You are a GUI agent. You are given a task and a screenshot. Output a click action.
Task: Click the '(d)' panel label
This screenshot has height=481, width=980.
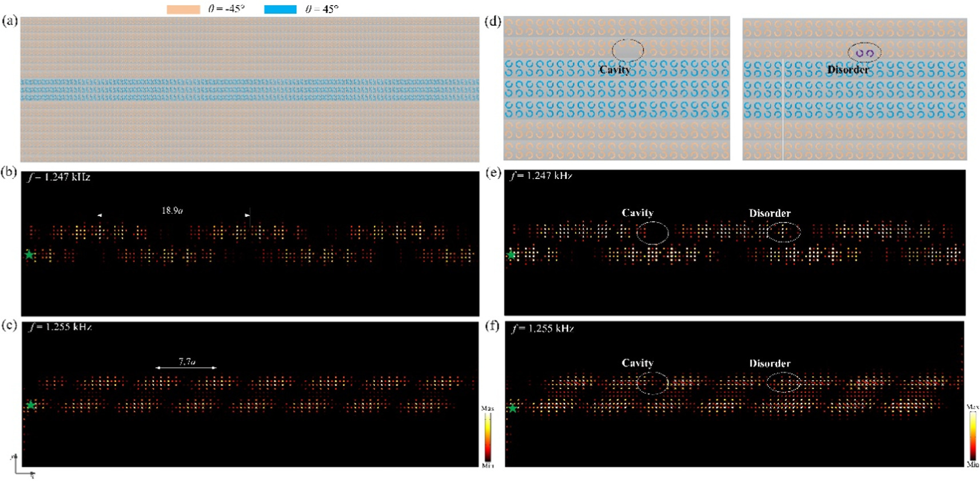pos(493,22)
